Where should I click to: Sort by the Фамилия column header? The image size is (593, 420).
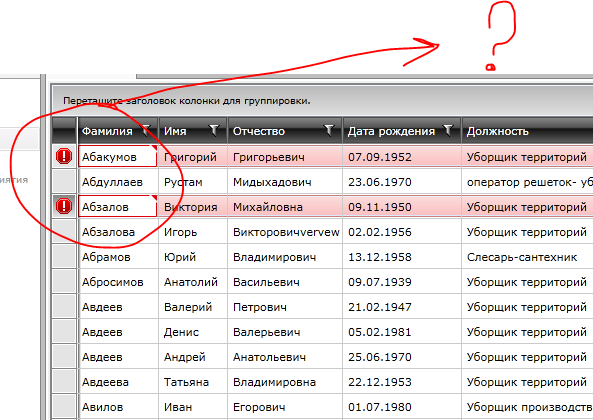(107, 131)
